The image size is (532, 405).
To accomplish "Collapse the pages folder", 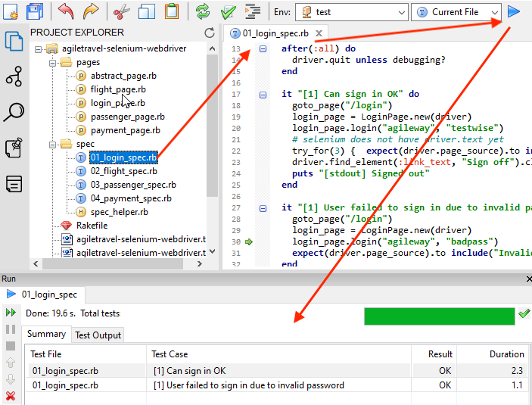I will pyautogui.click(x=52, y=63).
